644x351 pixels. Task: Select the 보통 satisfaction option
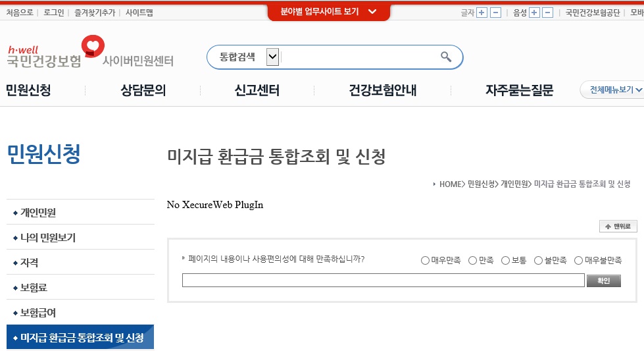click(x=506, y=261)
